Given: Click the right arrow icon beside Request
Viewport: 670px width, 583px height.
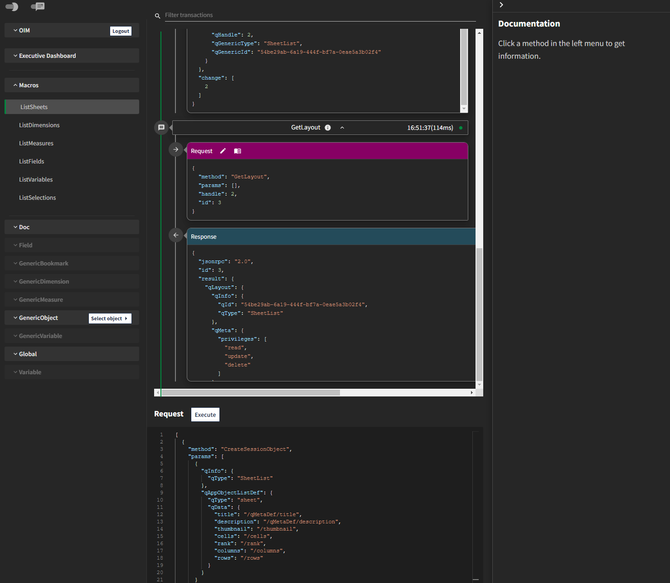Looking at the screenshot, I should (176, 150).
